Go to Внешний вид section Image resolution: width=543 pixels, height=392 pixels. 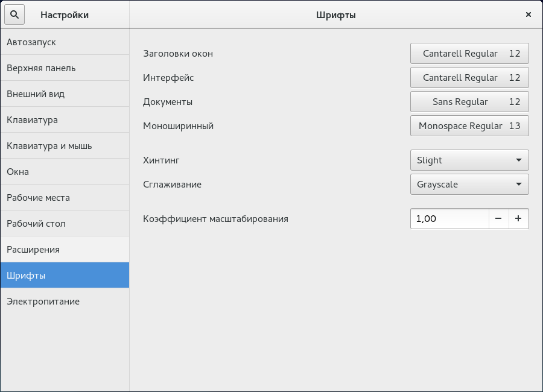65,94
